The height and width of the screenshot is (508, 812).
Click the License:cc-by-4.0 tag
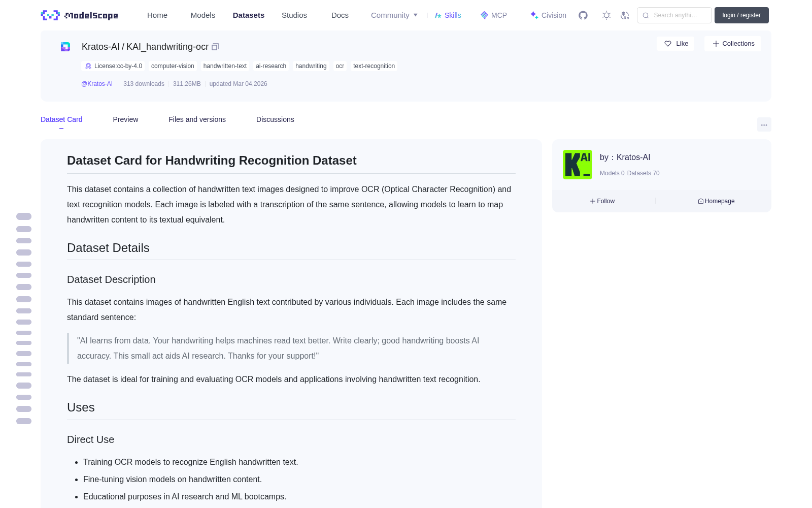pyautogui.click(x=113, y=66)
